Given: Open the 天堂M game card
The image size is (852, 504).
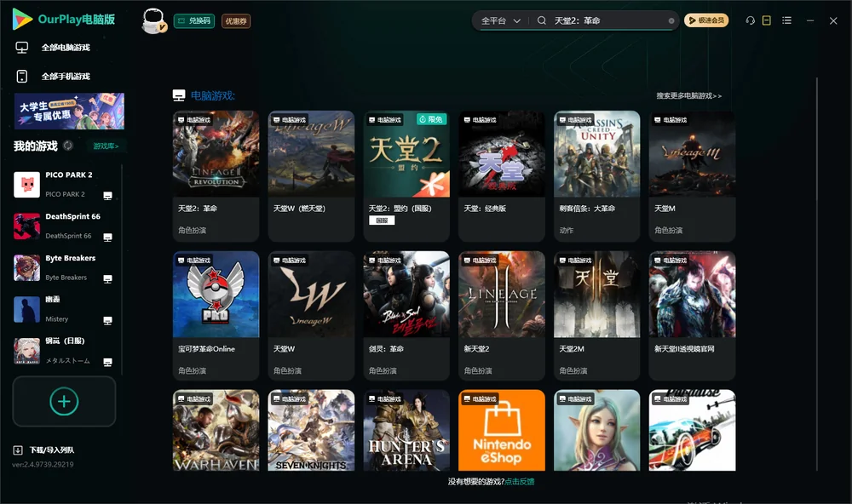Looking at the screenshot, I should point(692,176).
